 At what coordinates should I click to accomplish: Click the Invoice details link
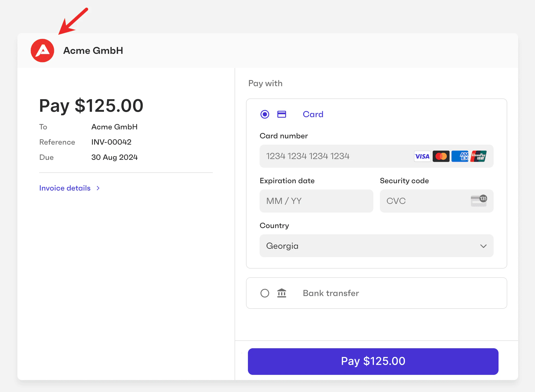(x=64, y=188)
